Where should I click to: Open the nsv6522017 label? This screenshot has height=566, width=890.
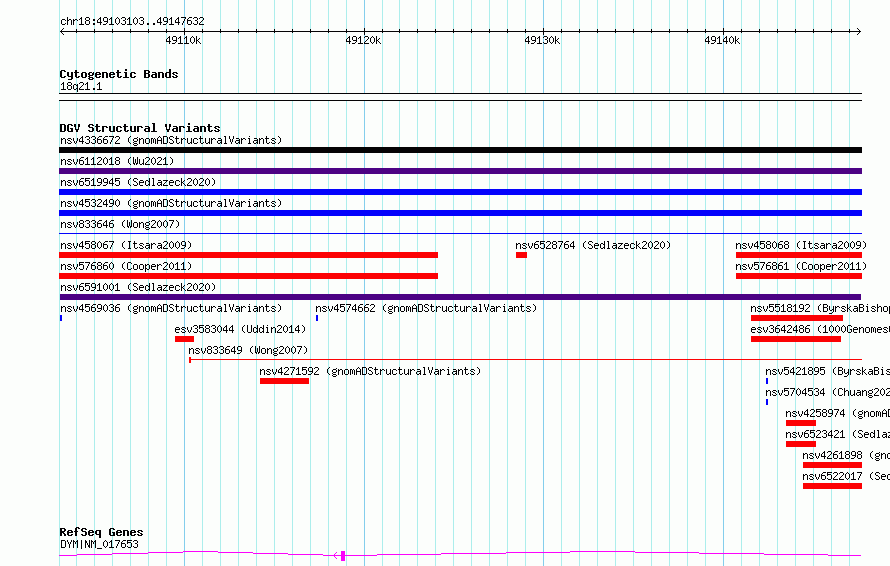[x=846, y=476]
